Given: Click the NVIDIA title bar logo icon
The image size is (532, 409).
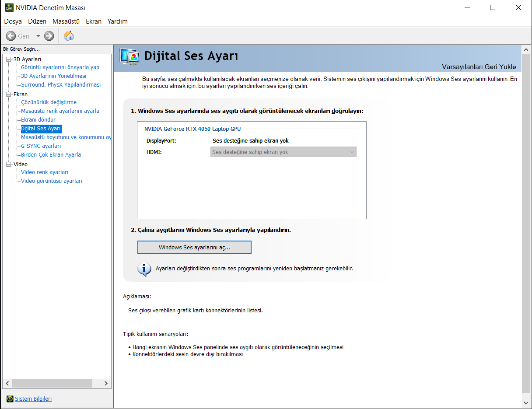Looking at the screenshot, I should [x=8, y=7].
